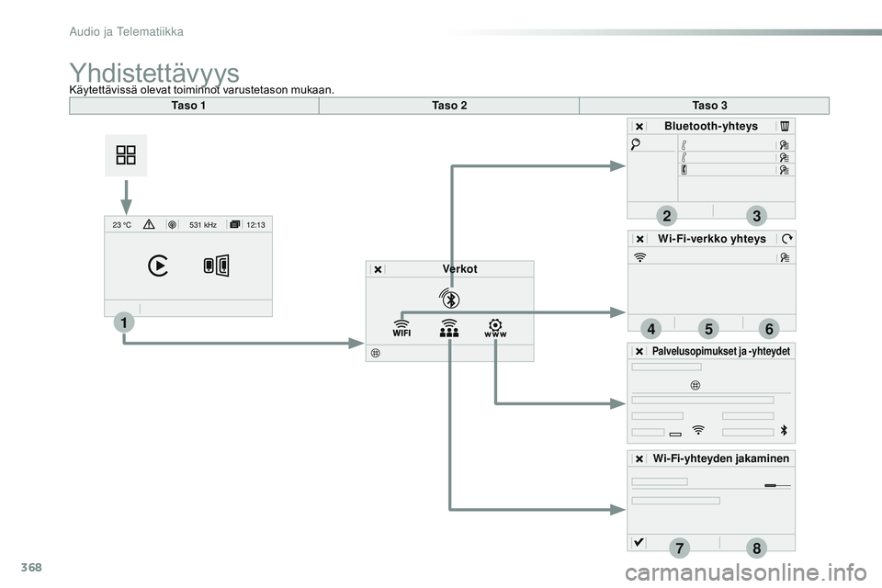This screenshot has width=882, height=588.
Task: Click the 23 °C temperature readout
Action: (x=121, y=225)
